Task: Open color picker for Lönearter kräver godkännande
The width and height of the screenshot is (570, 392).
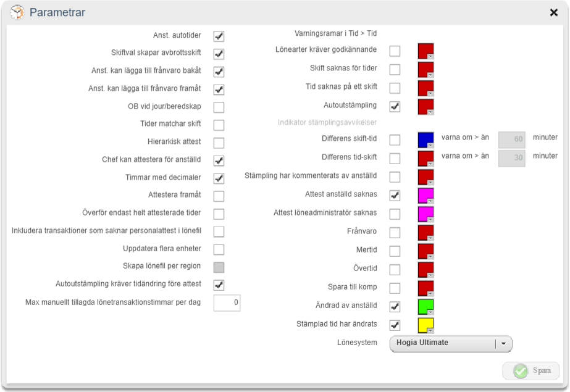Action: click(x=425, y=51)
